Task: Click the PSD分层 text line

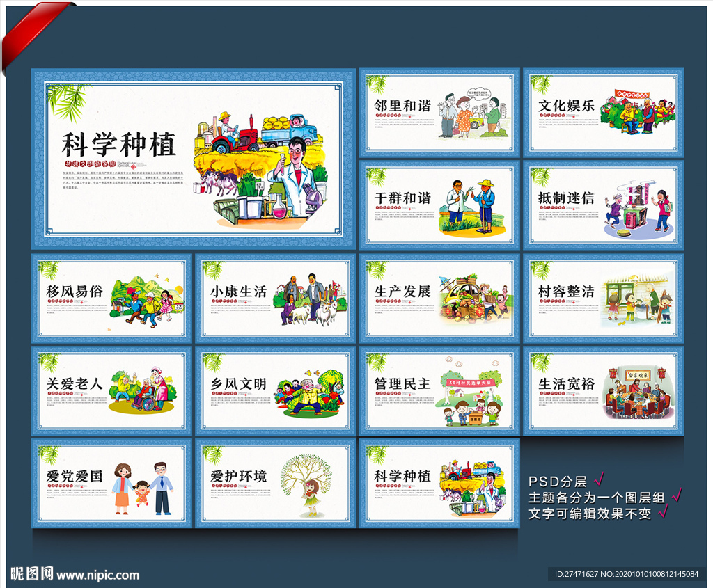Action: pyautogui.click(x=558, y=482)
